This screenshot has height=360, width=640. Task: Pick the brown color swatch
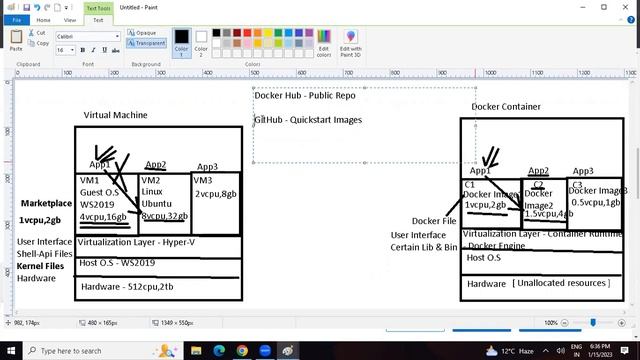click(237, 43)
